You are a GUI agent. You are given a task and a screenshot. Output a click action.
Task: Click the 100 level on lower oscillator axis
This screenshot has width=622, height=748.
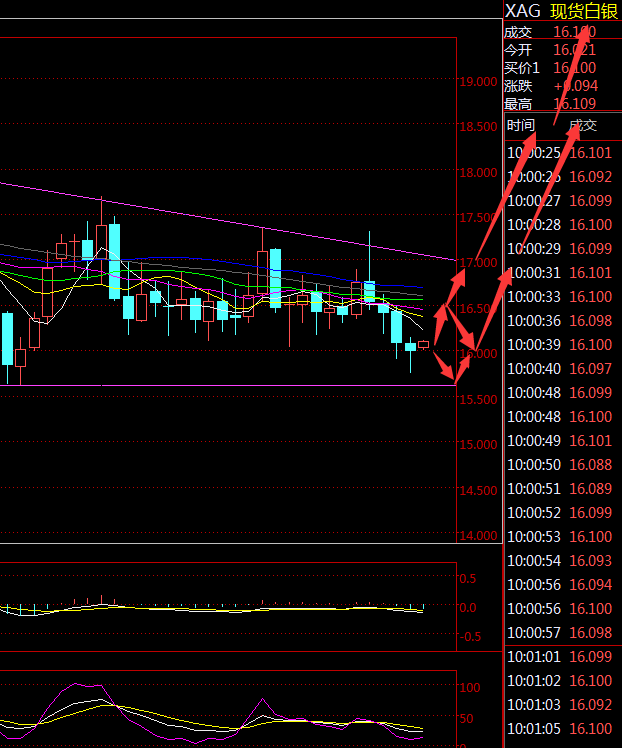471,688
